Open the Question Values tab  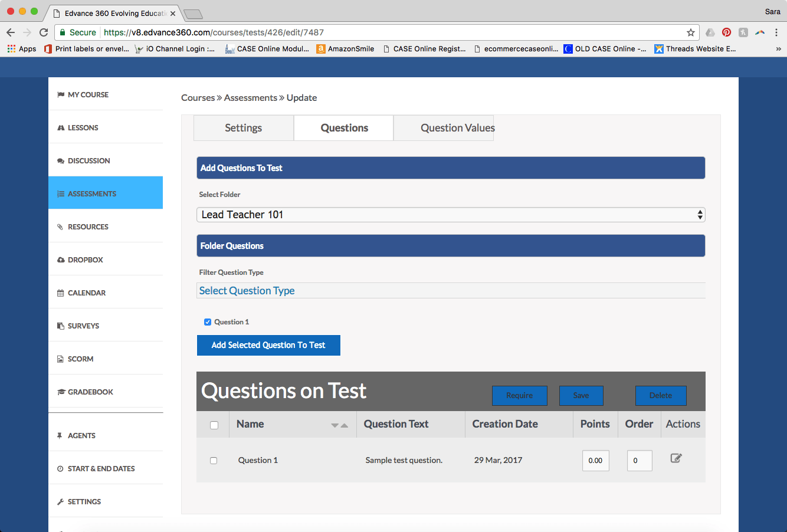pos(457,128)
